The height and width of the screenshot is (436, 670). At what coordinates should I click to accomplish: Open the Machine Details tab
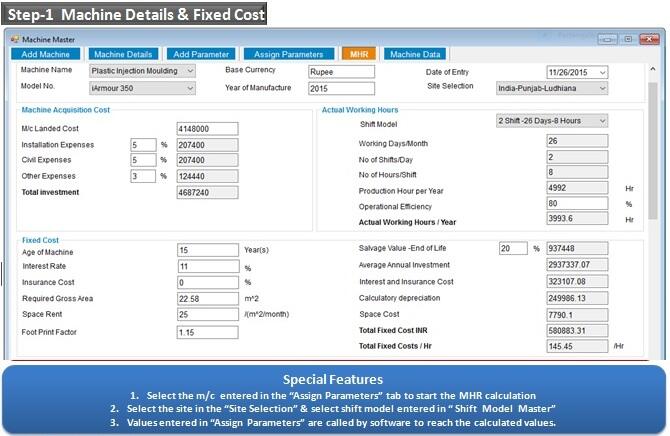coord(123,54)
